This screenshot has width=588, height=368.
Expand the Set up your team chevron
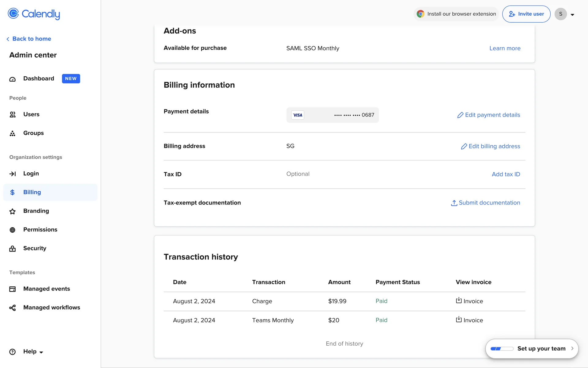[x=572, y=348]
